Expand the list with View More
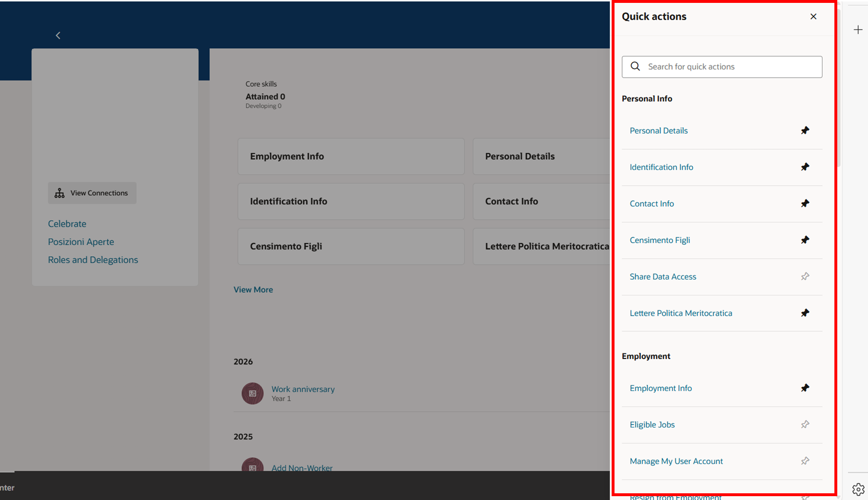868x500 pixels. point(253,290)
